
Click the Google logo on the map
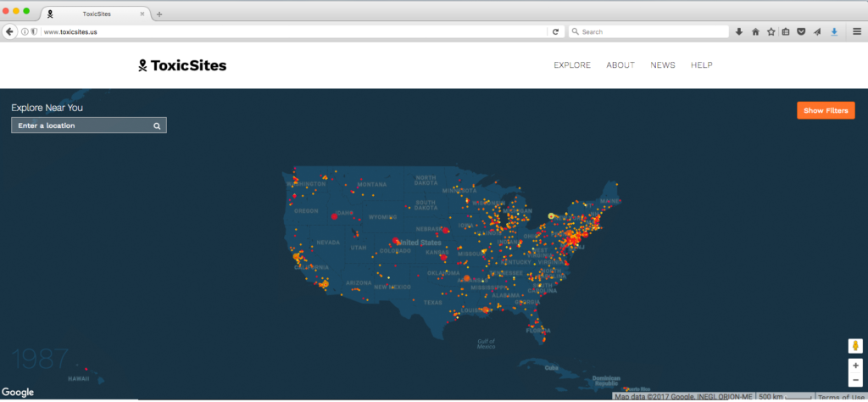click(18, 392)
